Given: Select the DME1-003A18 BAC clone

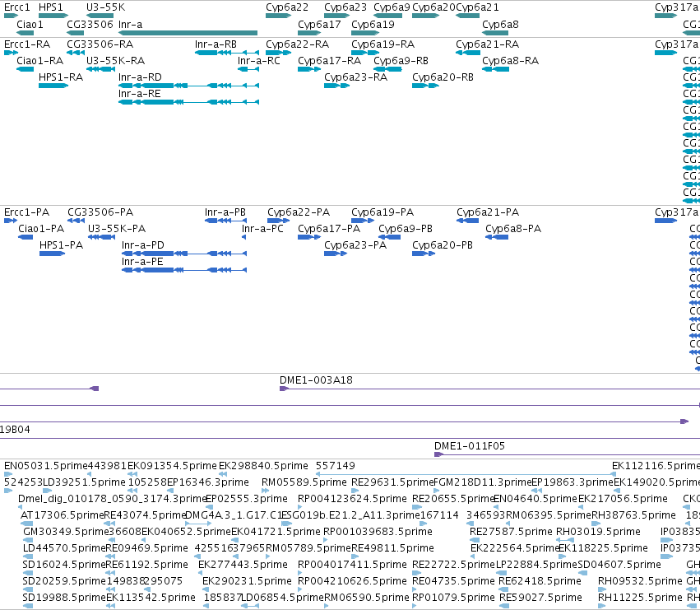Looking at the screenshot, I should (x=489, y=389).
